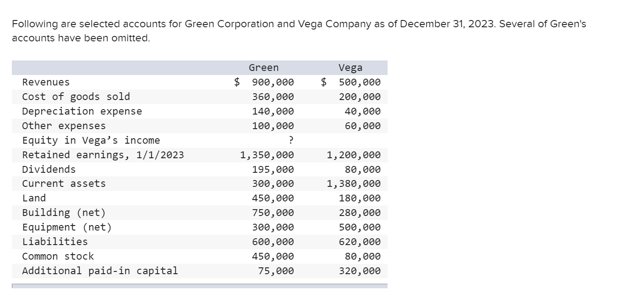The image size is (644, 291).
Task: Click Vega's current assets value 1,380,000
Action: click(x=354, y=184)
